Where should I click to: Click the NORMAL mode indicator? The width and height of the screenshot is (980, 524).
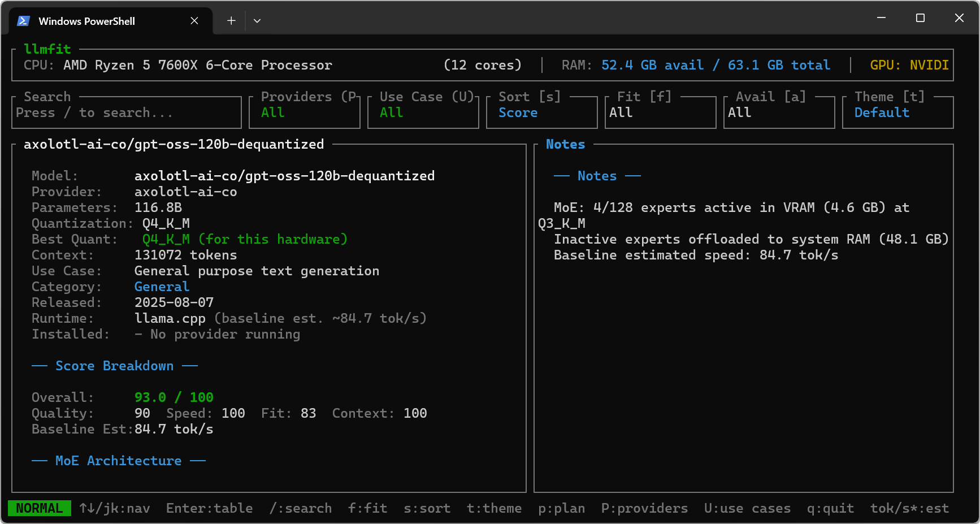click(39, 508)
